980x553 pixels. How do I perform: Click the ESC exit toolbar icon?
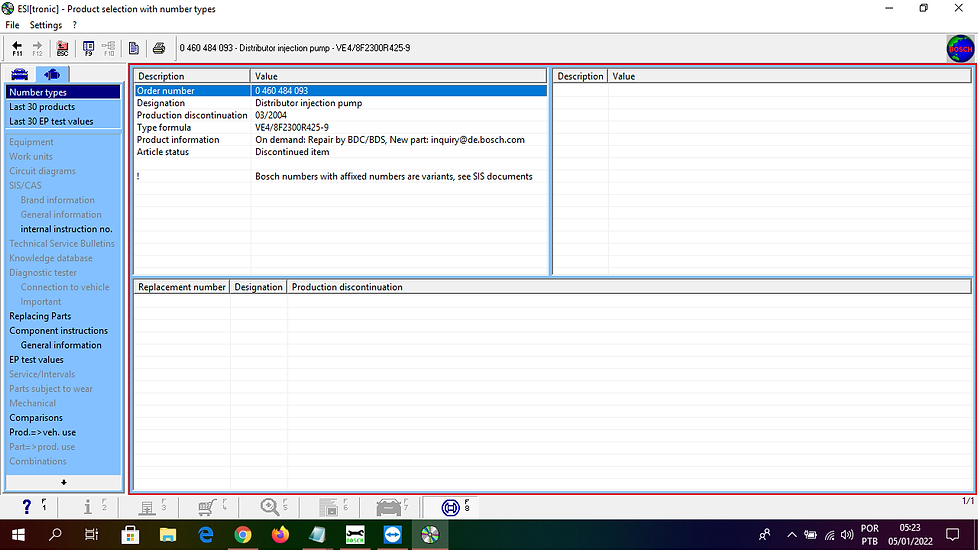(x=62, y=48)
